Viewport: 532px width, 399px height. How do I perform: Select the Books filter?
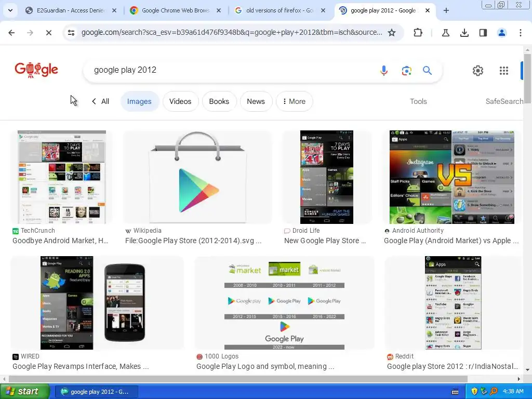(x=219, y=101)
